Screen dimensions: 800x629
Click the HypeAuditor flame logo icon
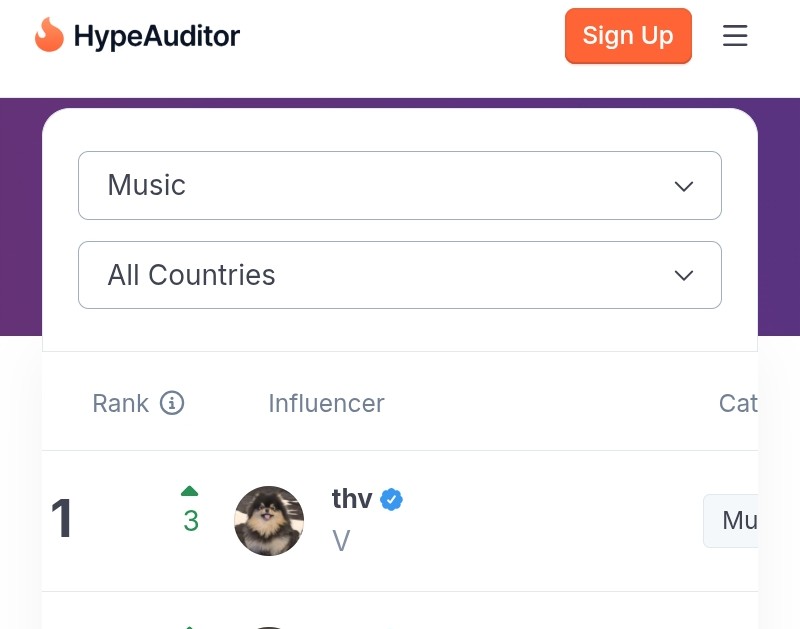point(48,36)
